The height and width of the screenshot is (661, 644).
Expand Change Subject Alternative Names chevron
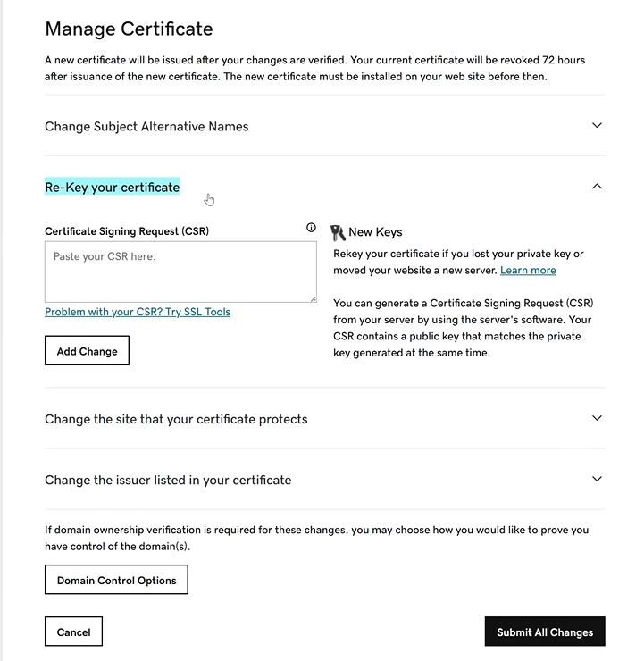click(x=597, y=125)
